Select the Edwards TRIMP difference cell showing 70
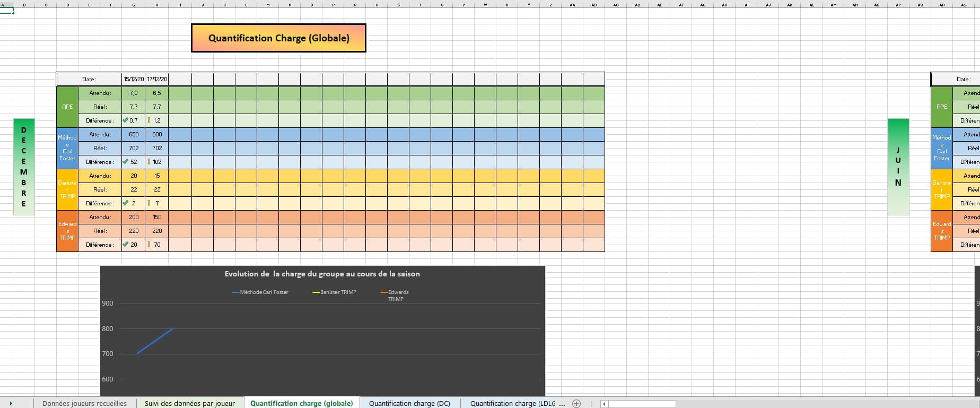Screen dimensions: 980x408 pyautogui.click(x=156, y=245)
